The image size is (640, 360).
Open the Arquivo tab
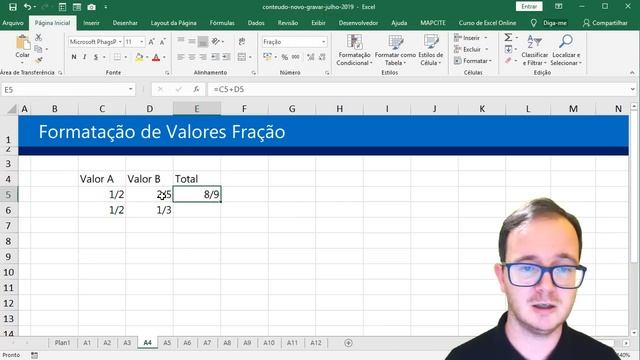(x=13, y=23)
